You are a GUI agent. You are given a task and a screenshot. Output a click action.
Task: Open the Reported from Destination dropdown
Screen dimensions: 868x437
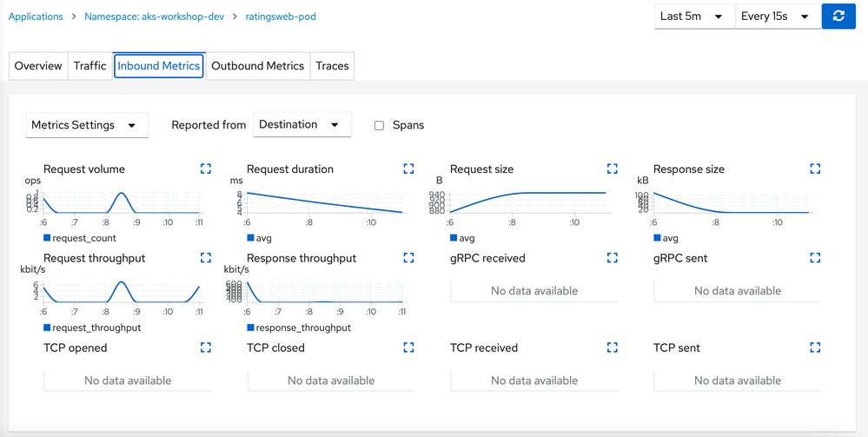click(x=301, y=125)
